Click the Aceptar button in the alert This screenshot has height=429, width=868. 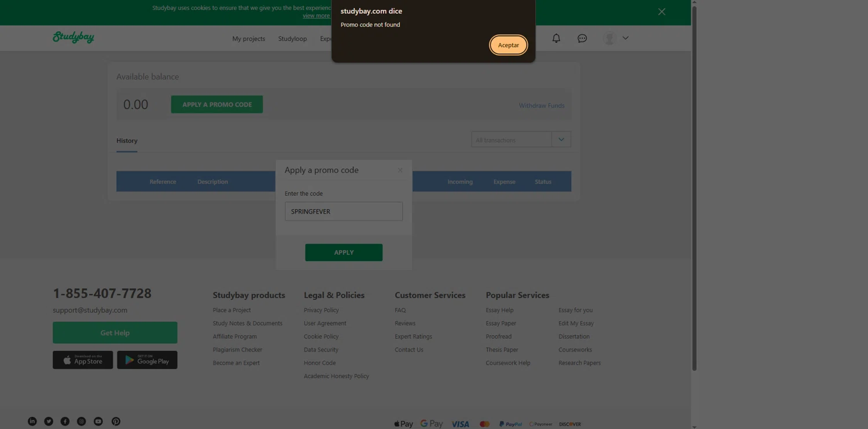[x=508, y=45]
